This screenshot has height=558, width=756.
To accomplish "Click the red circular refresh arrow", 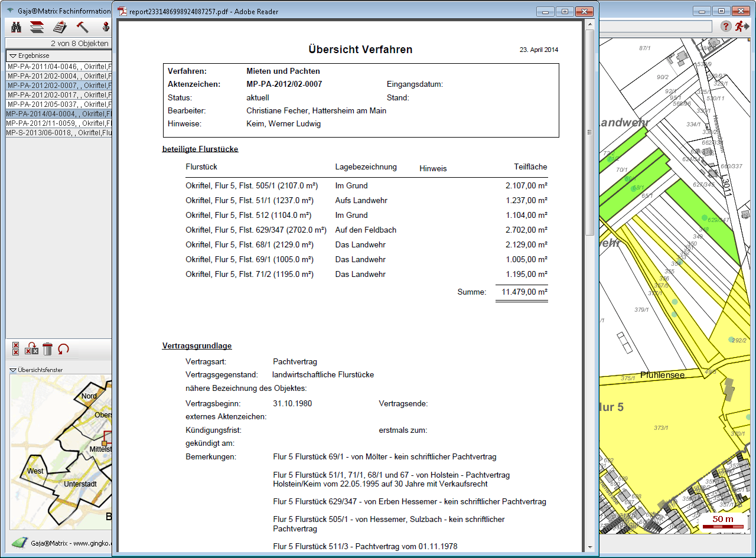I will click(x=63, y=349).
